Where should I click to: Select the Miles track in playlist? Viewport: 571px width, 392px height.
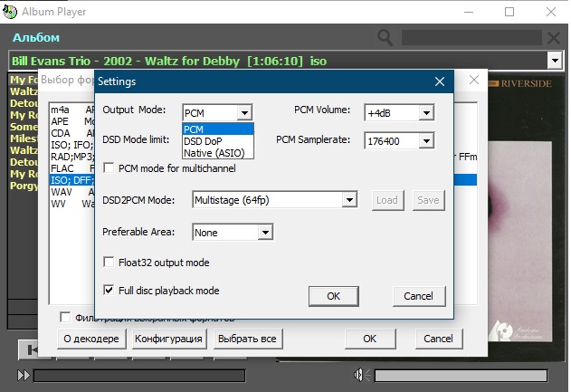(24, 139)
